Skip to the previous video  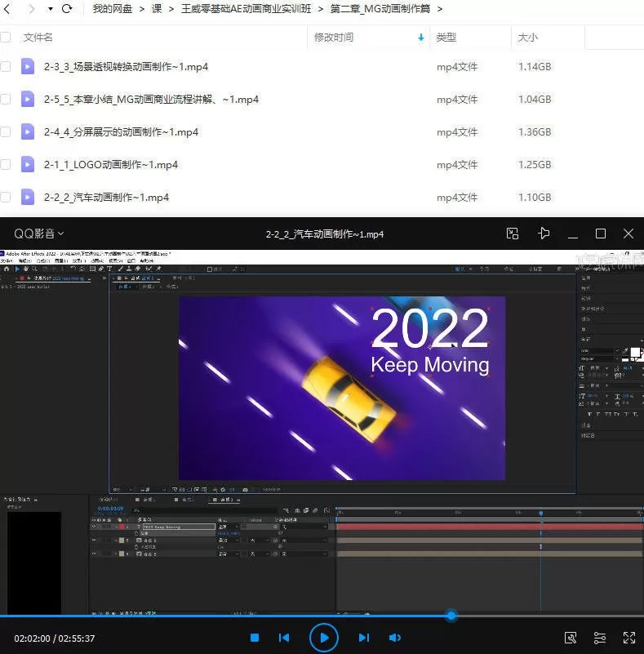pyautogui.click(x=284, y=638)
